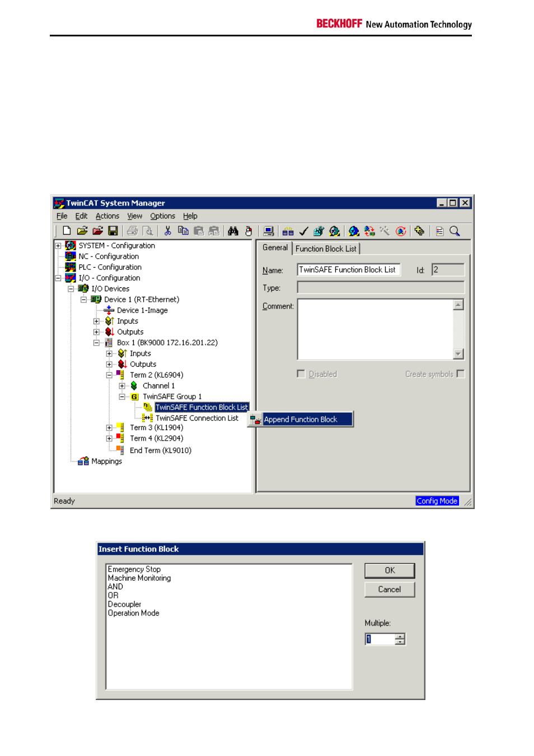
Task: Select Operation Mode in the list
Action: point(134,613)
